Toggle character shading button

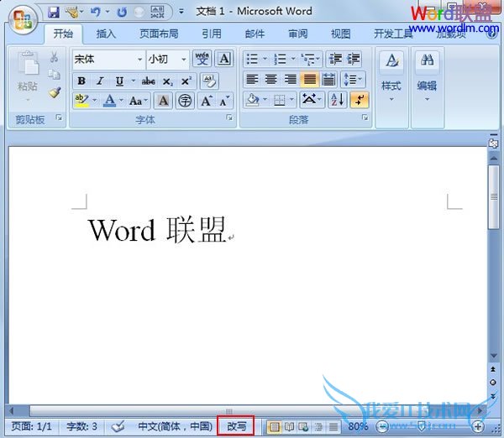(x=163, y=101)
